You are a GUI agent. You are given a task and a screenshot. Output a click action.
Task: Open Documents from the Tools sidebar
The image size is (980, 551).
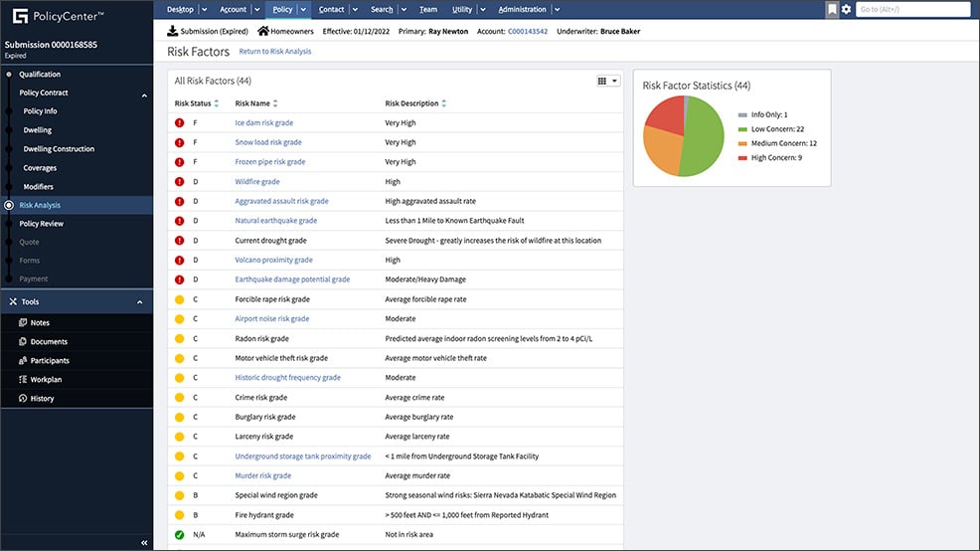(x=49, y=342)
